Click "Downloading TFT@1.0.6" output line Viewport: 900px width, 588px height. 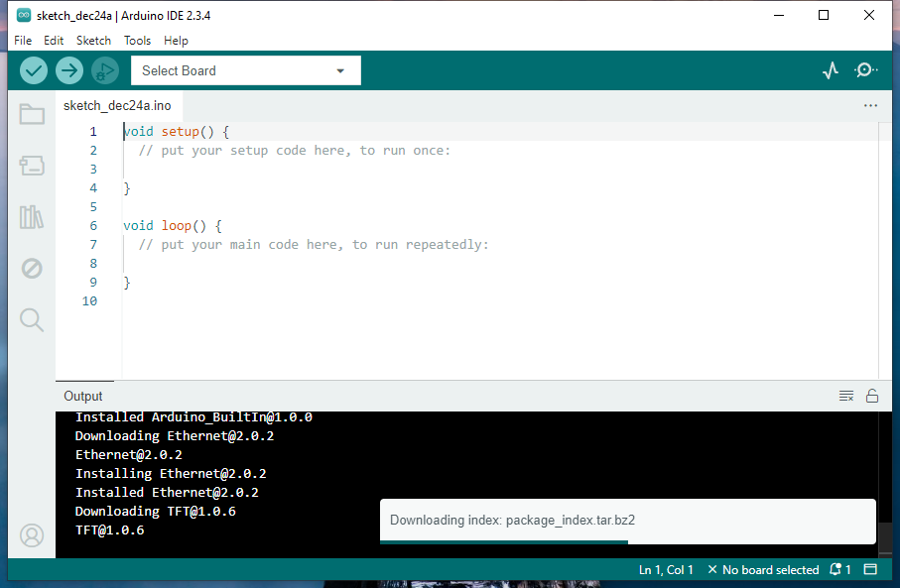tap(156, 511)
